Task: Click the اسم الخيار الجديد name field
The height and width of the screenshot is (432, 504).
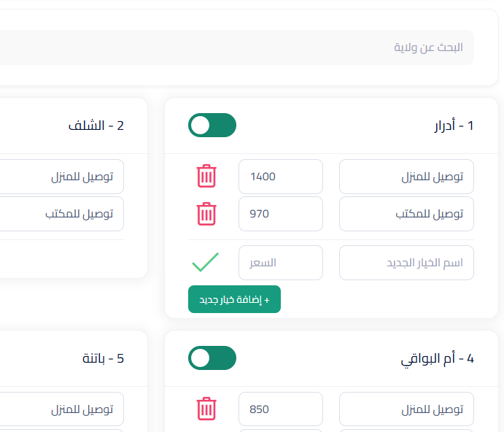Action: [x=406, y=263]
